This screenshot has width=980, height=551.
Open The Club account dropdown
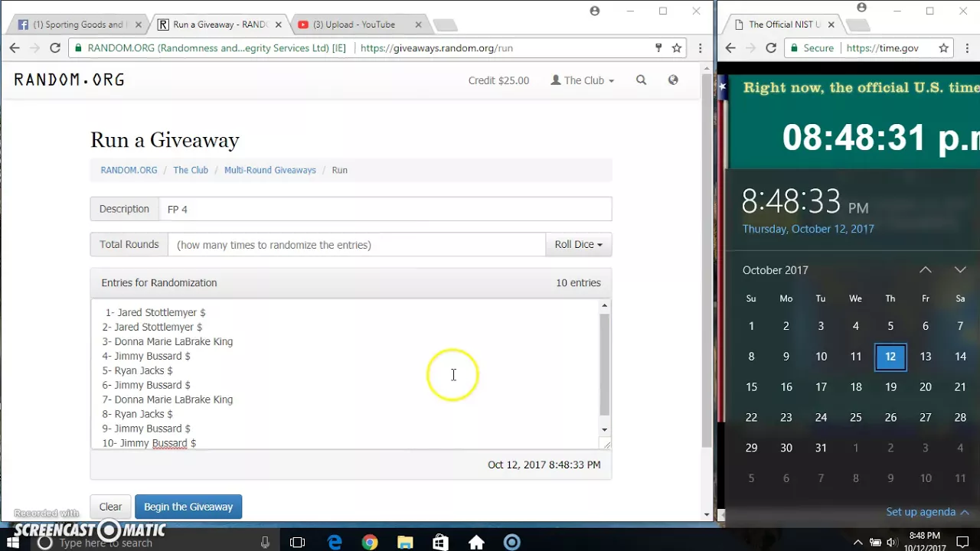(x=583, y=80)
